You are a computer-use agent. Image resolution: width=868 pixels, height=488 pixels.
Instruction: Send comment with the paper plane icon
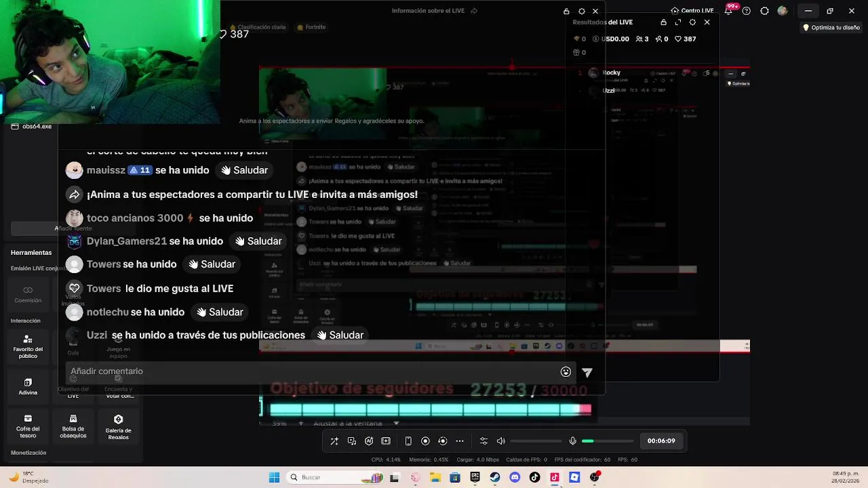pos(587,371)
